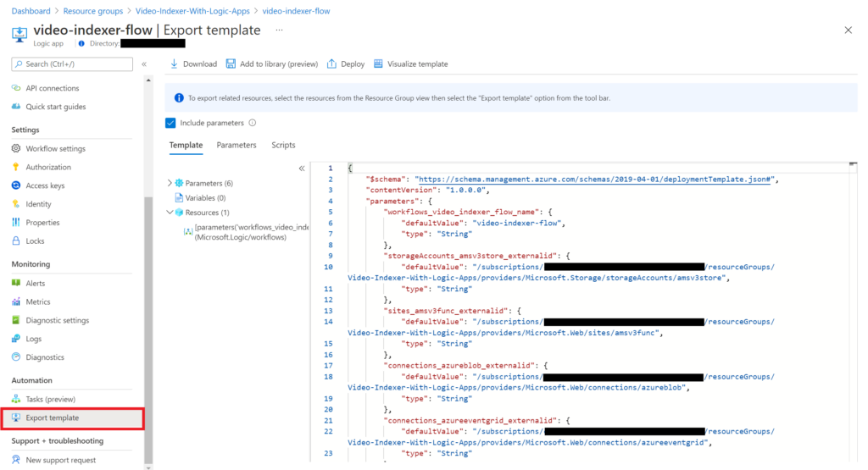The image size is (868, 470).
Task: Open the more options ellipsis
Action: 279,30
